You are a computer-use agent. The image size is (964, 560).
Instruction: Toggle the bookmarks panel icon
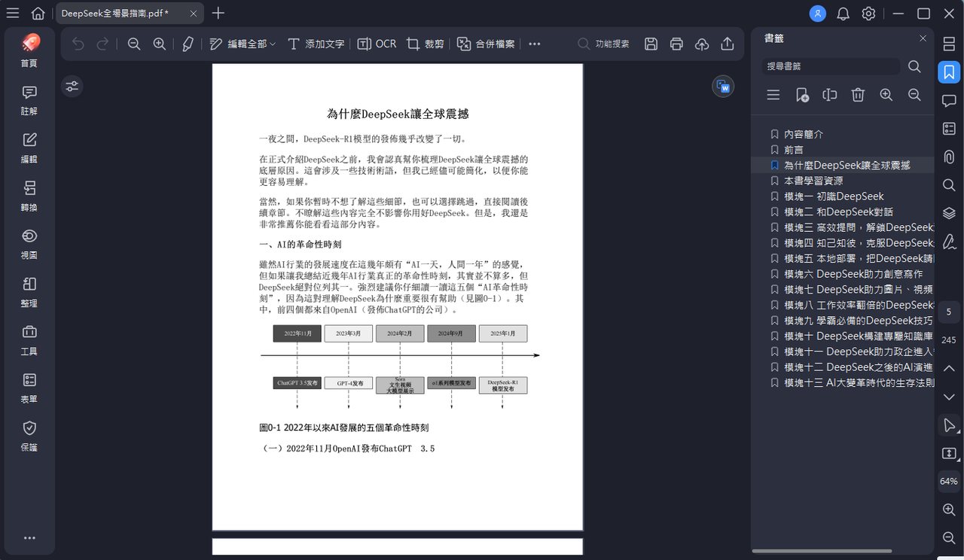tap(949, 72)
